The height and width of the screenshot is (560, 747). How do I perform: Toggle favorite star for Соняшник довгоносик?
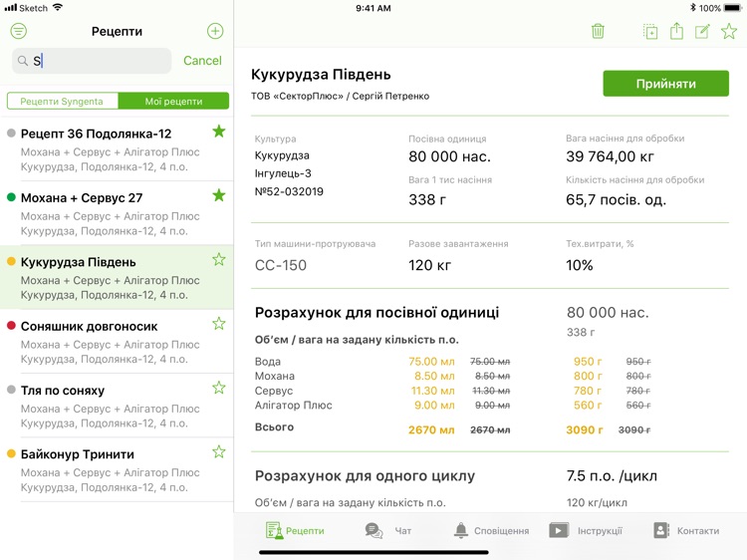tap(219, 324)
